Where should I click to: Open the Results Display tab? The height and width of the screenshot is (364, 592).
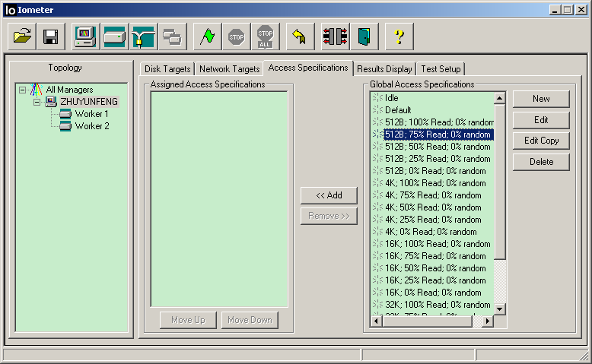point(384,69)
